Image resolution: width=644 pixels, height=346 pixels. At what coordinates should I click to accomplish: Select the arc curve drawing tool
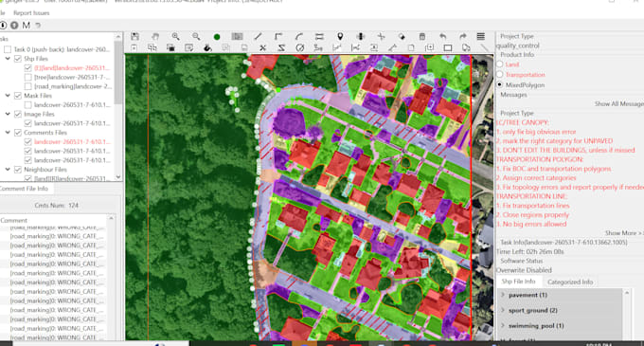(x=299, y=37)
